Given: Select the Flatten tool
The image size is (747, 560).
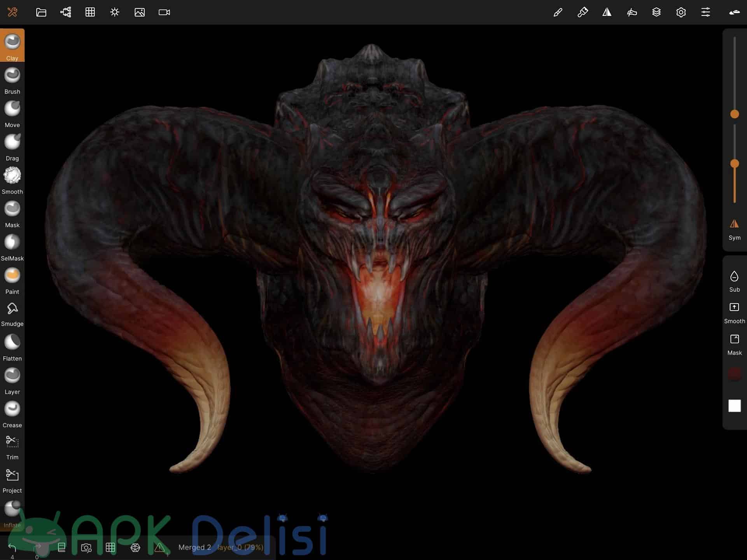Looking at the screenshot, I should [x=12, y=347].
